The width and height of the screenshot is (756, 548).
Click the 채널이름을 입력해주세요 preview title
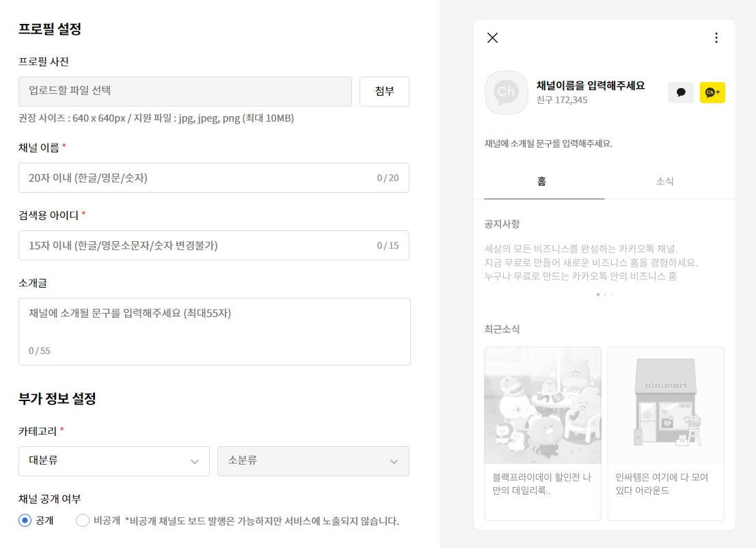[591, 85]
